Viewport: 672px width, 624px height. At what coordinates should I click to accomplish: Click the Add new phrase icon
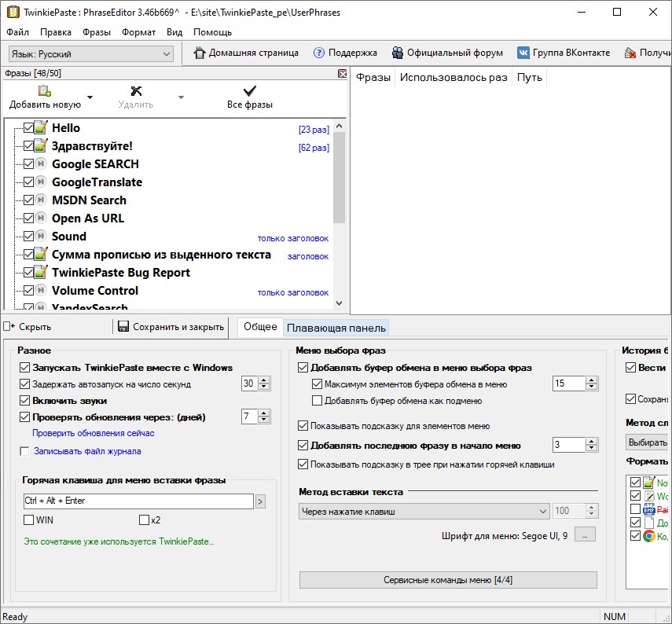pos(45,91)
